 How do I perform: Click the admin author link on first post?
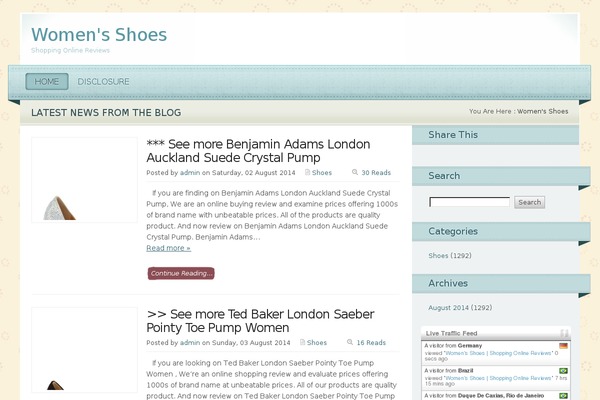pyautogui.click(x=190, y=173)
